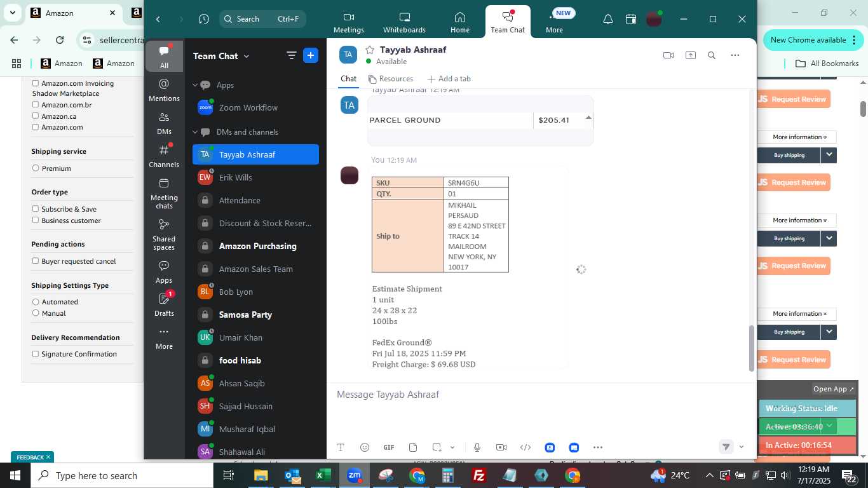
Task: Open FileZilla from the taskbar
Action: click(x=479, y=475)
